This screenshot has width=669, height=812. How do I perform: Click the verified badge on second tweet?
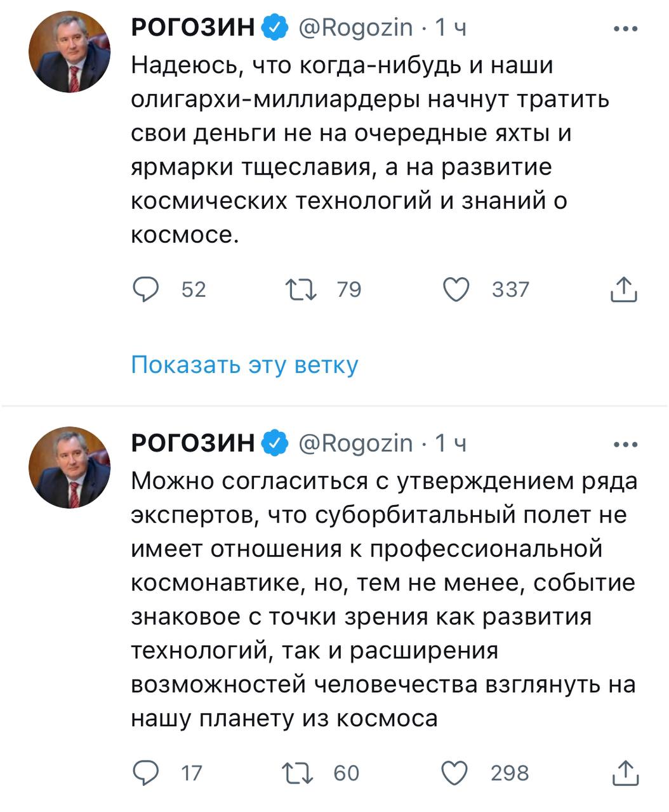click(275, 443)
